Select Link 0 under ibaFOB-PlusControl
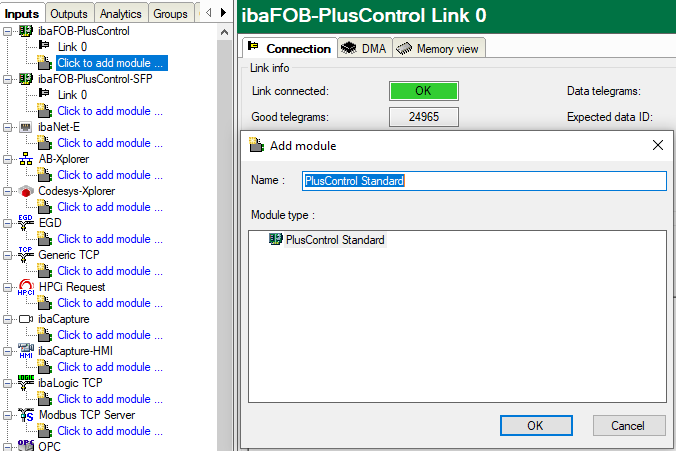 click(x=72, y=47)
